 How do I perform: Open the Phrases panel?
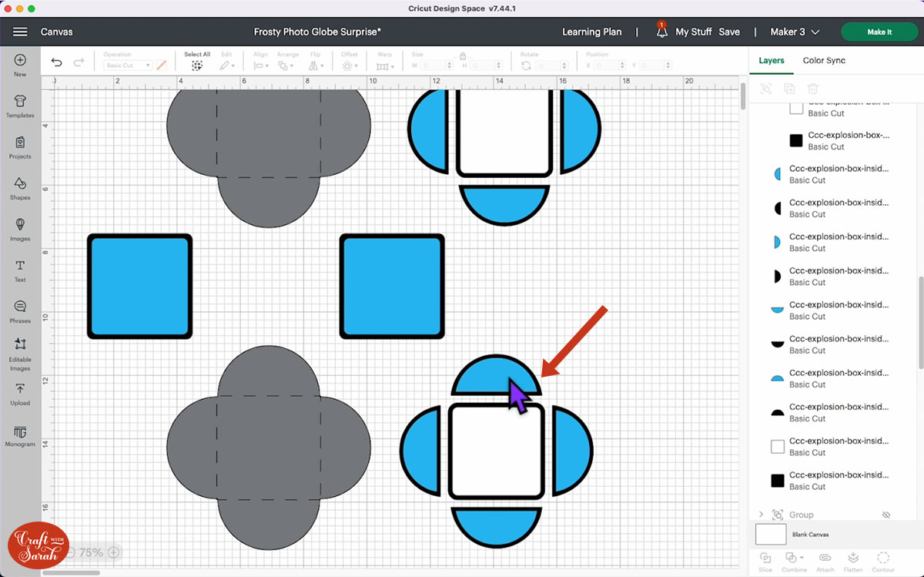click(20, 311)
